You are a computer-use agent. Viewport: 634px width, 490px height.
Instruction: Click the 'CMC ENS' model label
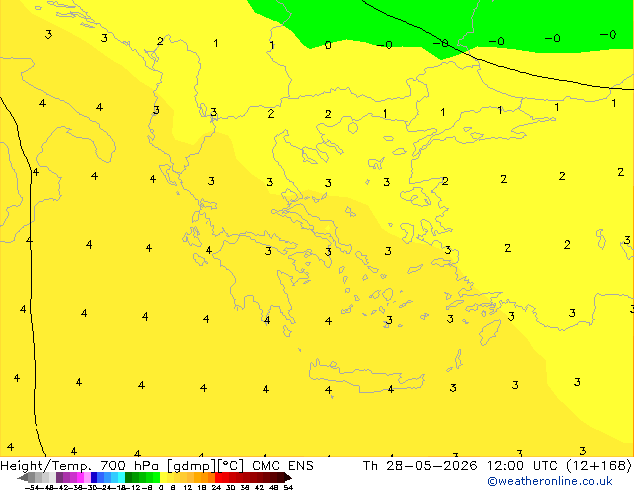coord(283,466)
